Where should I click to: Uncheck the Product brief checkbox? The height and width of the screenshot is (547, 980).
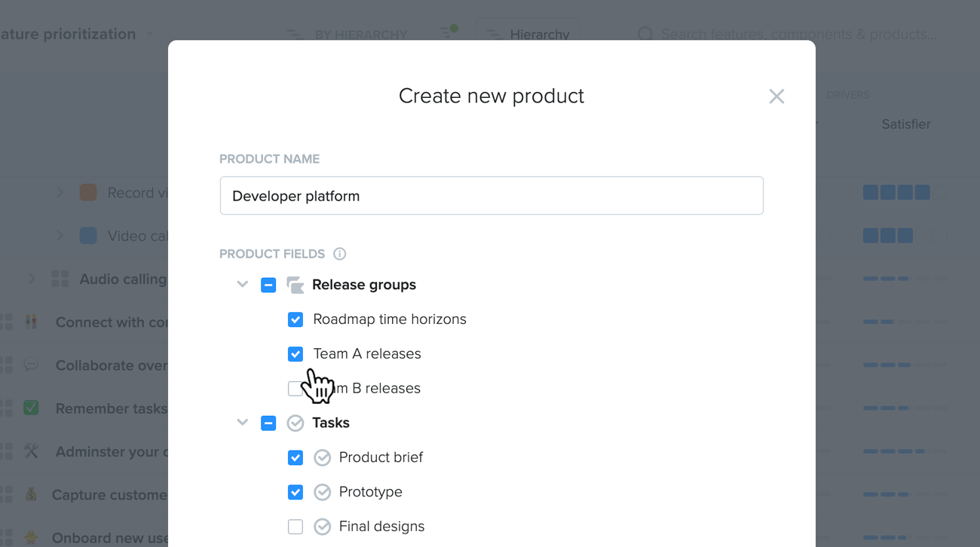pyautogui.click(x=296, y=457)
